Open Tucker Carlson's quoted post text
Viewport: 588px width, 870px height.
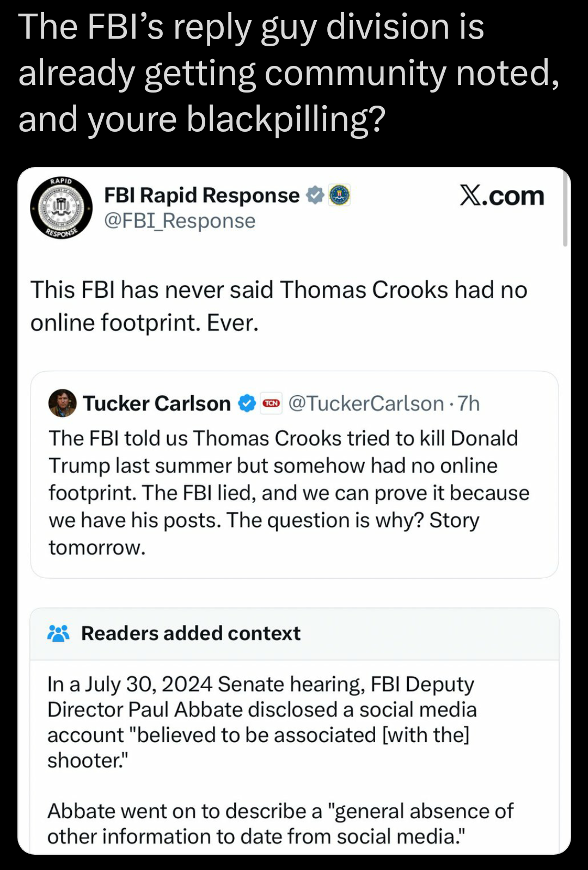point(289,492)
